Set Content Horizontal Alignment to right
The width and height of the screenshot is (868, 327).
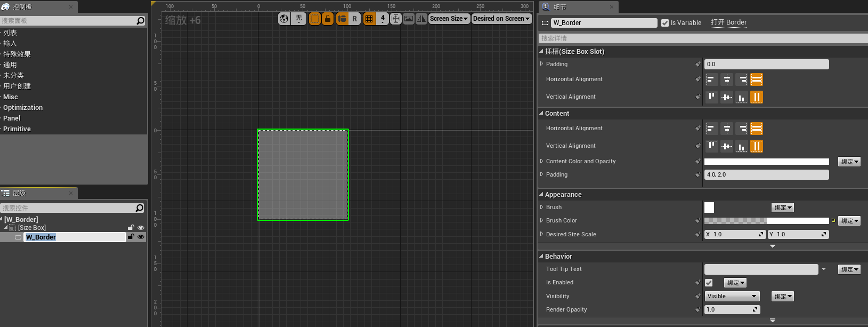click(x=742, y=129)
